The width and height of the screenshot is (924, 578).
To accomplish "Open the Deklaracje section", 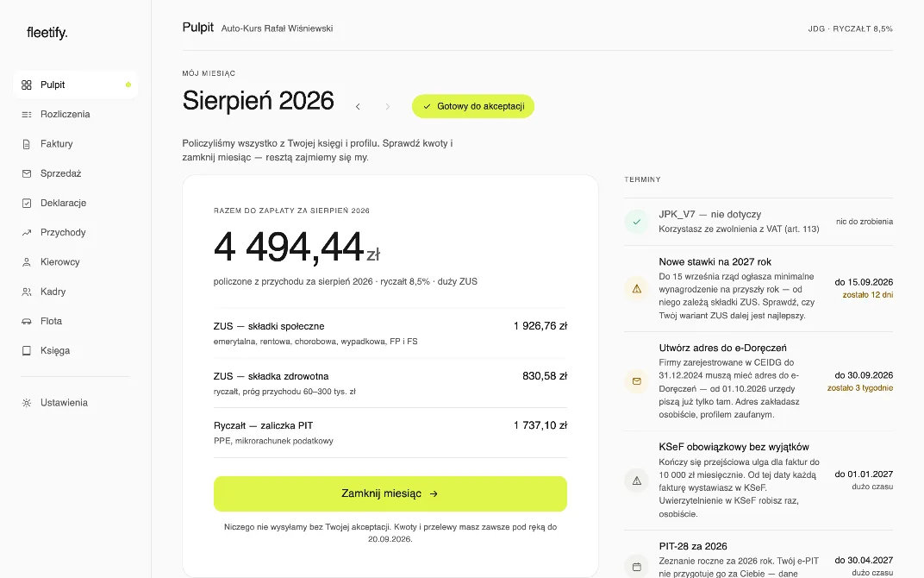I will [76, 203].
